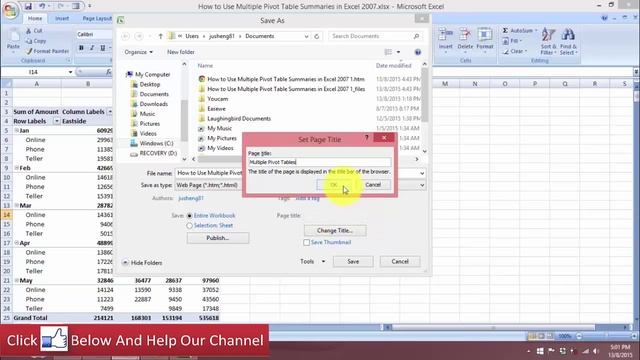Click the Windows Start button in taskbar

click(540, 351)
